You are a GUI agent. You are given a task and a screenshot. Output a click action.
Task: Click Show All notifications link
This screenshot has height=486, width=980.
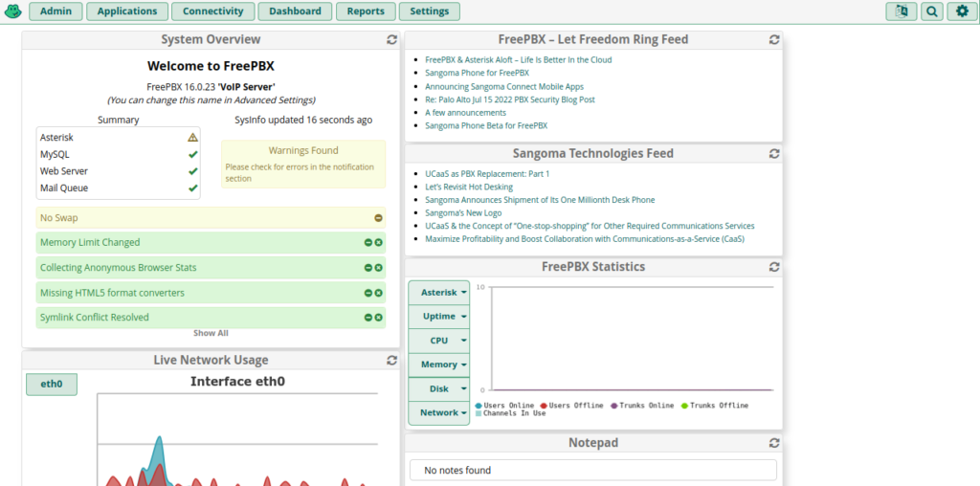click(211, 333)
